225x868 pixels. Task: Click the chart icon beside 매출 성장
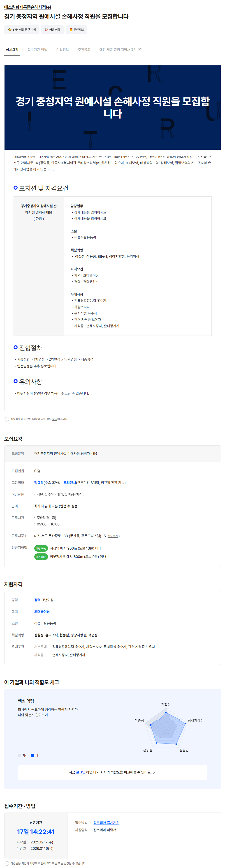(47, 30)
